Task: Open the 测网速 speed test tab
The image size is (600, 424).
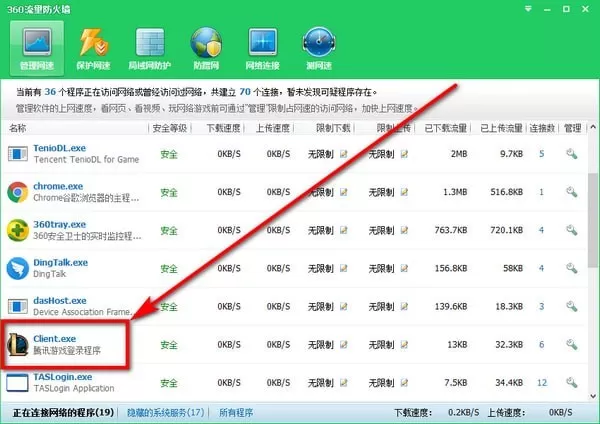Action: [x=319, y=48]
